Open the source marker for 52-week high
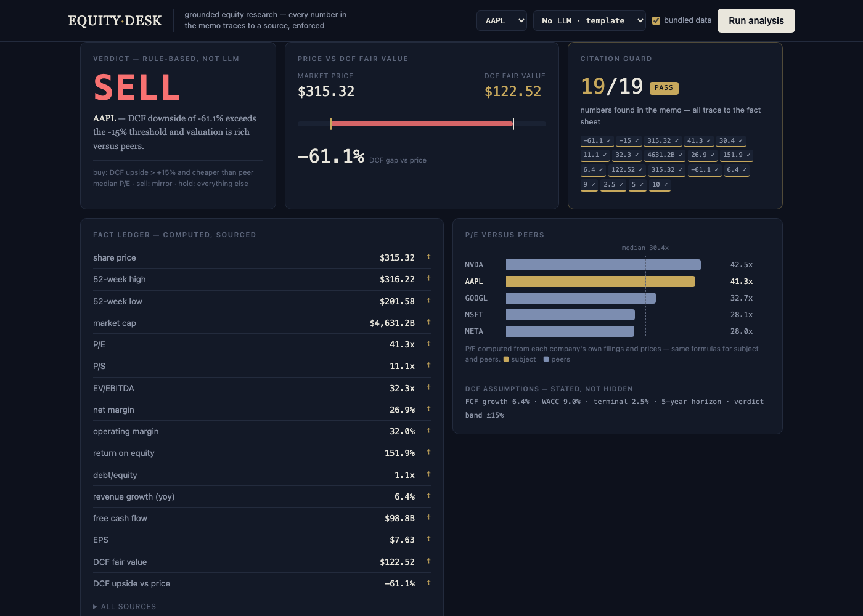This screenshot has height=616, width=863. pos(428,278)
